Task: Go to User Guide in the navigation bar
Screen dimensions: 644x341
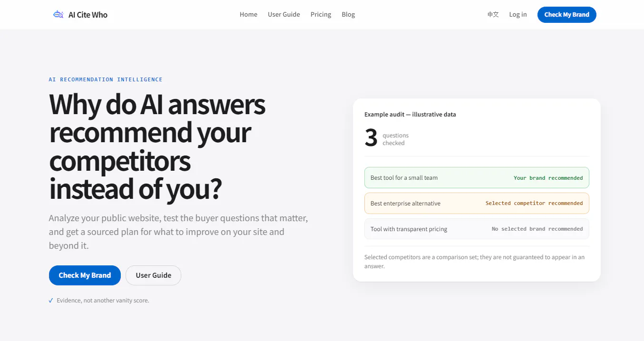Action: [284, 15]
